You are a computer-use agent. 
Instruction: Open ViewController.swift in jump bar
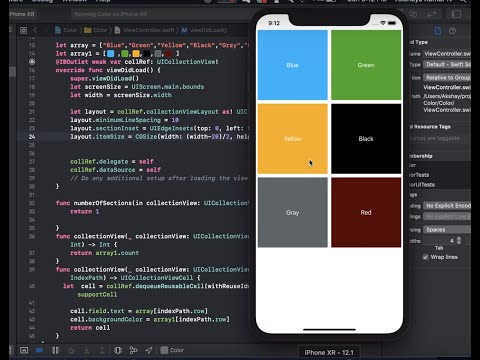click(x=144, y=30)
